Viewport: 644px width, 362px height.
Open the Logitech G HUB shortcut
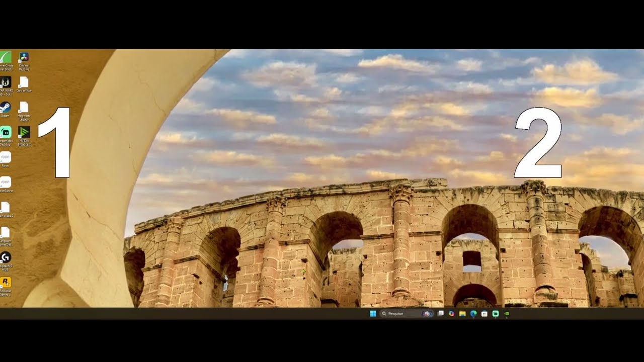tap(5, 260)
